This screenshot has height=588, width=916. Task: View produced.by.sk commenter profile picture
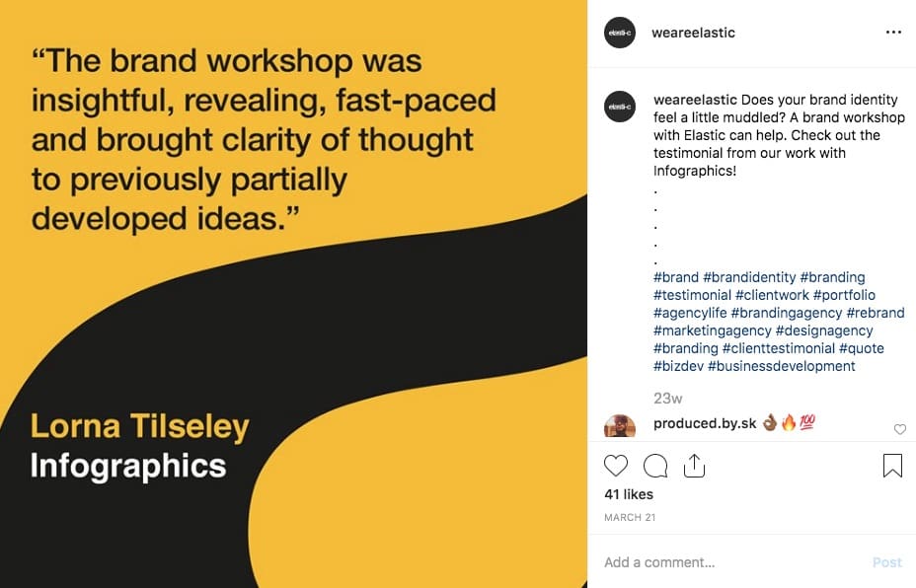click(620, 425)
